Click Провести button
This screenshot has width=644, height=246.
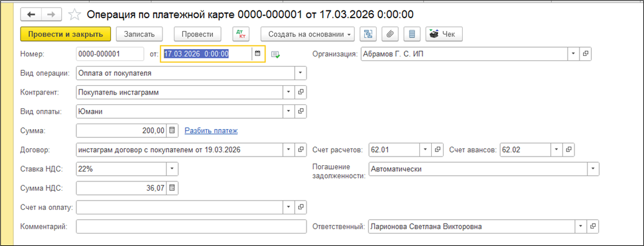coord(197,34)
